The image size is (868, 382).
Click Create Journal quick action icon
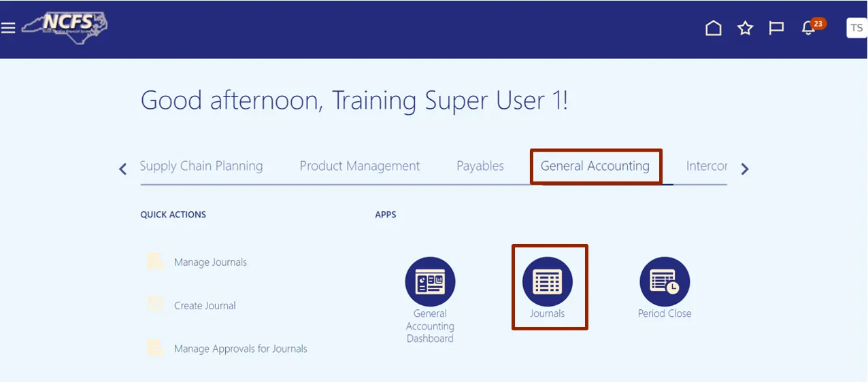(x=155, y=305)
